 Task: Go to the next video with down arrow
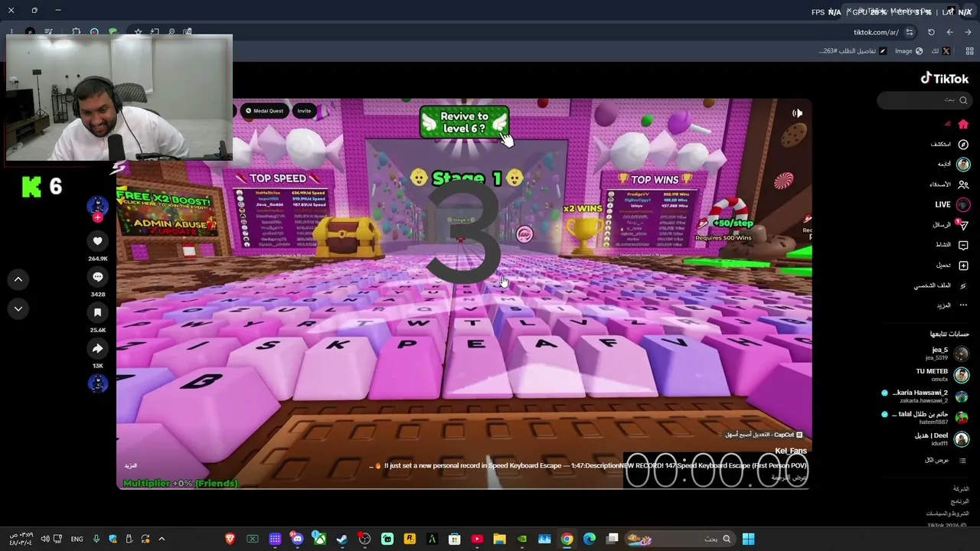[x=18, y=308]
